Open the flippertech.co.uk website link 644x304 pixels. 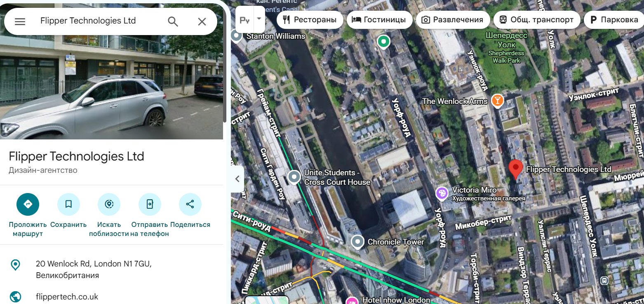click(x=67, y=297)
